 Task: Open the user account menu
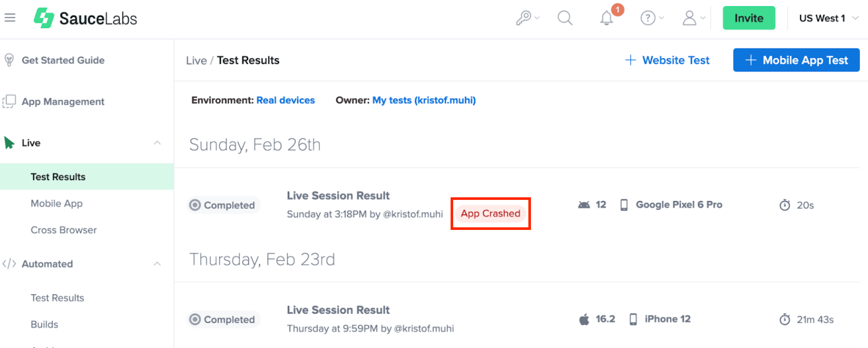(x=693, y=18)
